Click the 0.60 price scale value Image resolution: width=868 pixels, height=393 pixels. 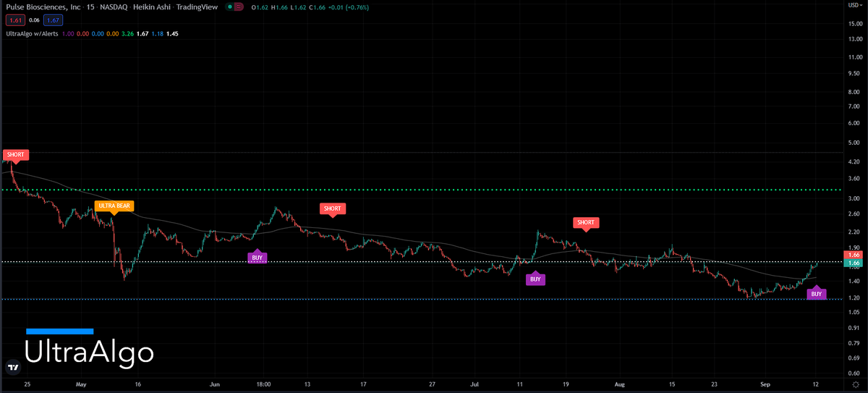point(854,373)
